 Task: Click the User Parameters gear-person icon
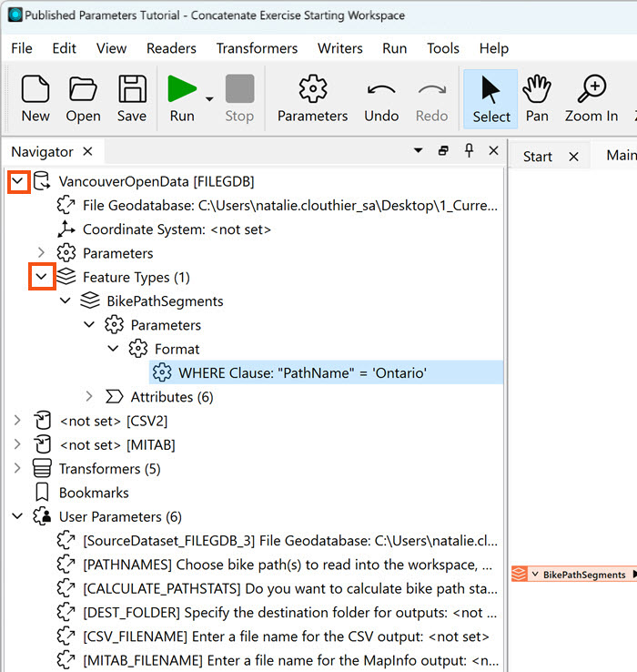pos(42,516)
